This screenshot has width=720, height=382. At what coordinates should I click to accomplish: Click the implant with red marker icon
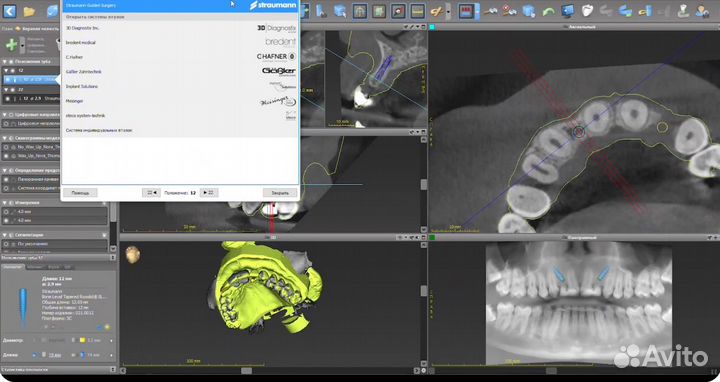[510, 11]
